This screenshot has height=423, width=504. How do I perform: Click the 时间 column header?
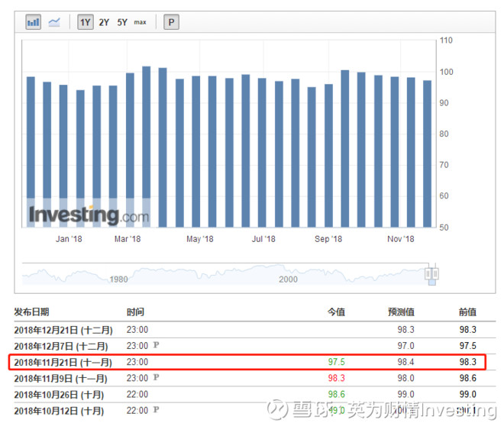pos(135,312)
